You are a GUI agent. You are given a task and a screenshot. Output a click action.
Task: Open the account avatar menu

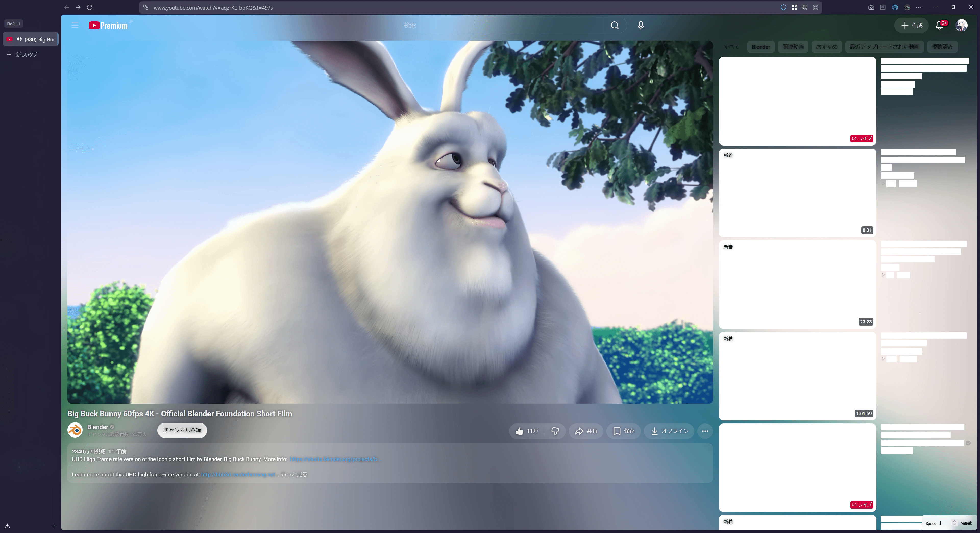click(x=962, y=25)
